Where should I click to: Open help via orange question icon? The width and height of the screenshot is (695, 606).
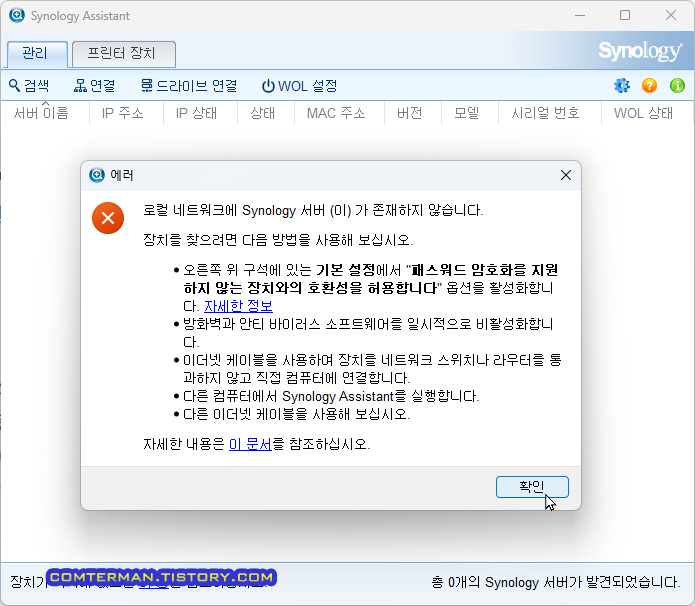pyautogui.click(x=649, y=85)
